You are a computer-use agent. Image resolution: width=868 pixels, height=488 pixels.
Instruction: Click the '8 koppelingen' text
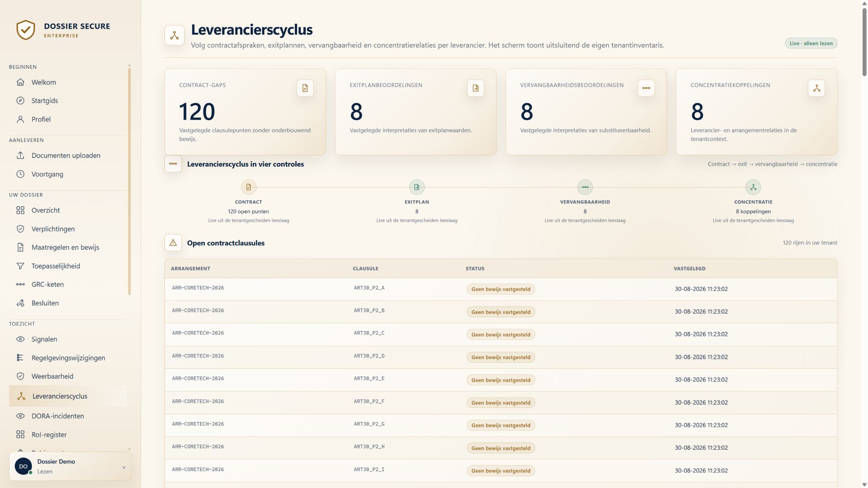click(753, 212)
